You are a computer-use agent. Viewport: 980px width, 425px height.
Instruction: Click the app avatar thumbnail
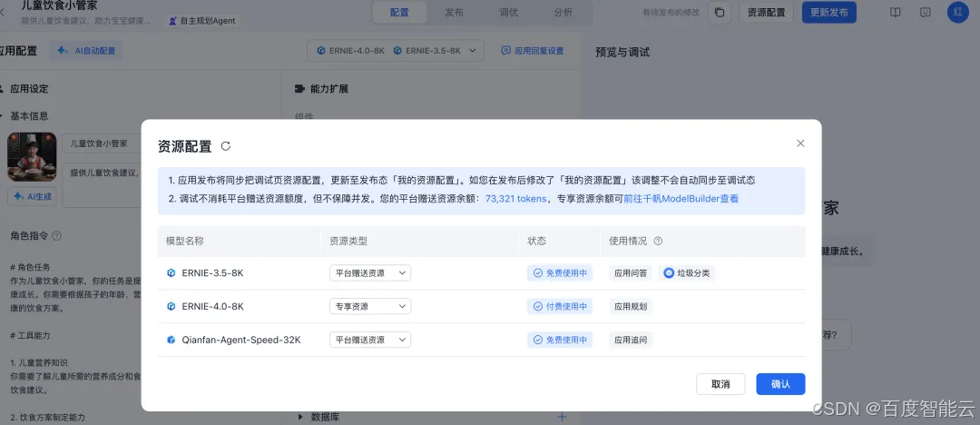click(32, 156)
